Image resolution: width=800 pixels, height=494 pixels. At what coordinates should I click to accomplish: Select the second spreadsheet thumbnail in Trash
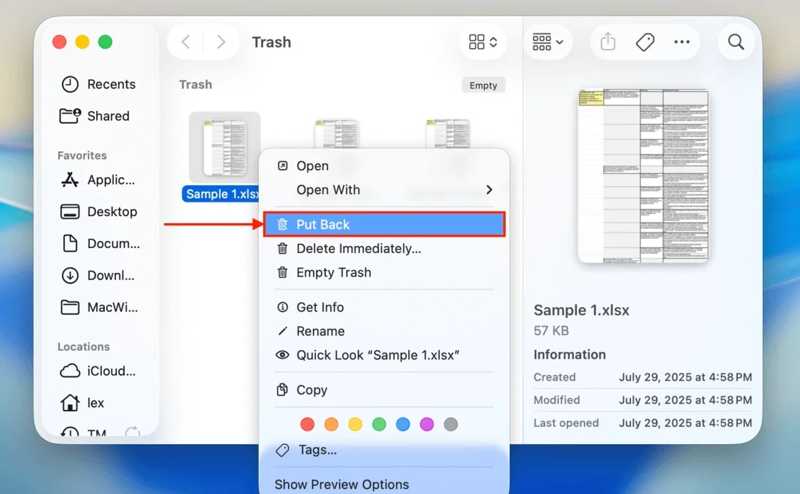[x=337, y=134]
